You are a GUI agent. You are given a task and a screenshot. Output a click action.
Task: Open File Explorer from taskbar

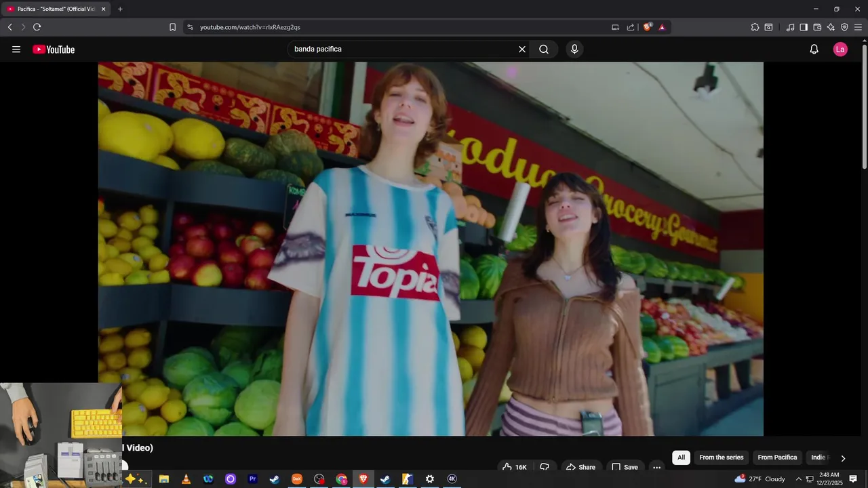163,479
